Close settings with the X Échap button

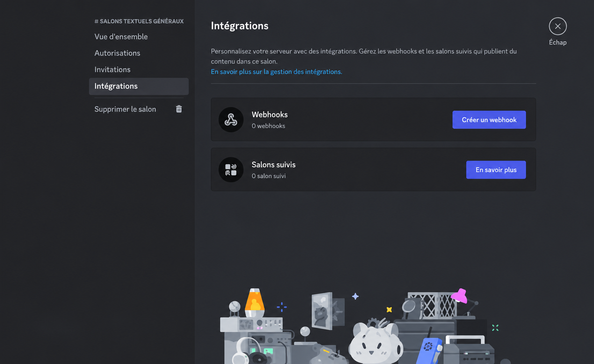tap(558, 26)
